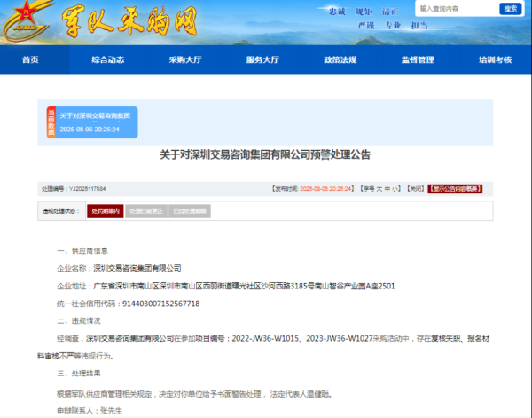Select the grey 已过处理期限 status tab
The image size is (532, 418).
[190, 211]
